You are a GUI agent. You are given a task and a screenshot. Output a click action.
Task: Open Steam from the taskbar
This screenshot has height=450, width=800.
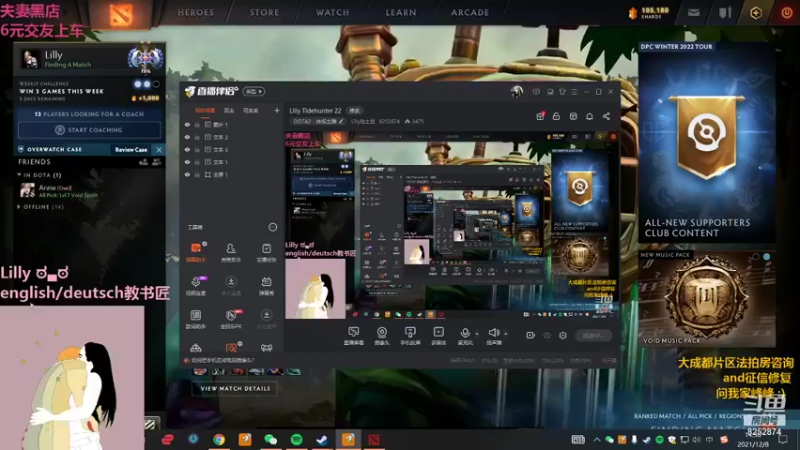click(x=322, y=439)
